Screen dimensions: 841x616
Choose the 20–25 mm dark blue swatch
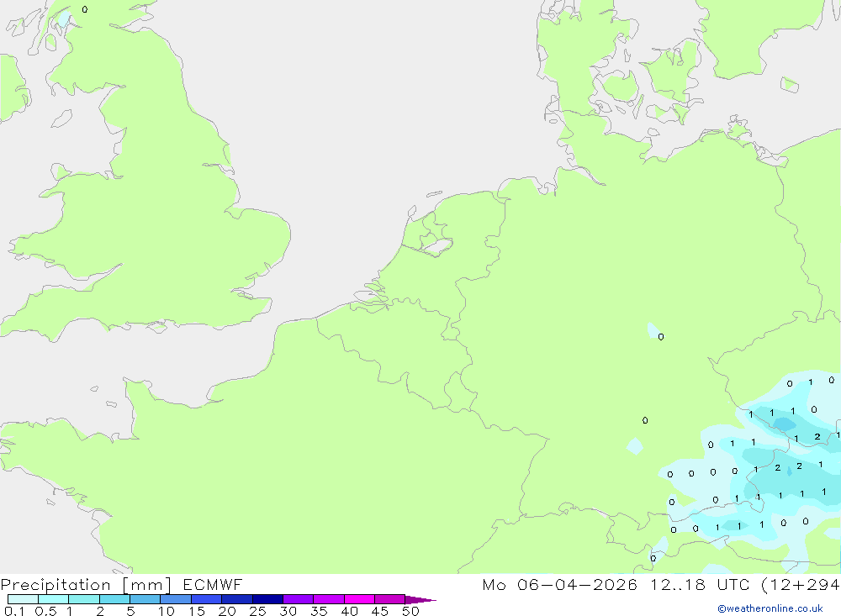coord(237,599)
